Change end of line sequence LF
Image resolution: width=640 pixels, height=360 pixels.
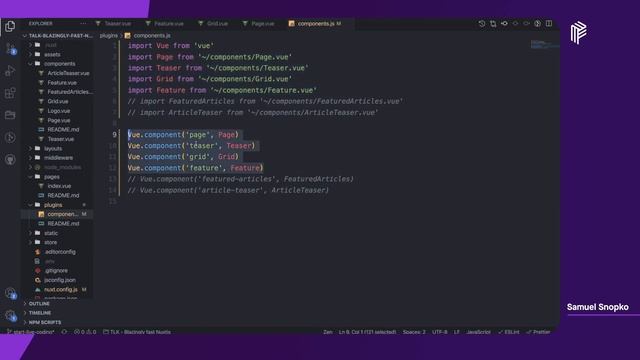point(456,332)
